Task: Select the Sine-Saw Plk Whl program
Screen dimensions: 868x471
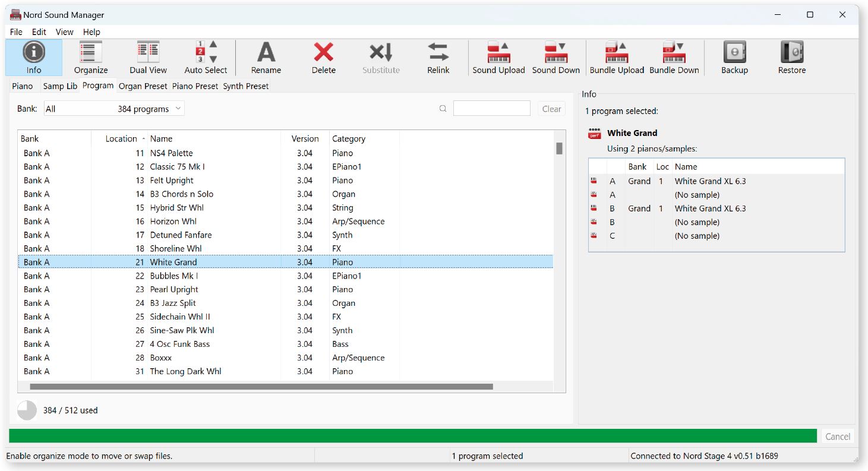Action: (286, 331)
